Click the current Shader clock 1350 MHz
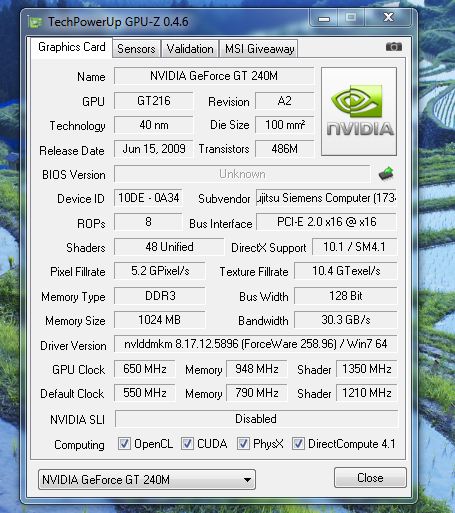The image size is (455, 513). pos(367,369)
